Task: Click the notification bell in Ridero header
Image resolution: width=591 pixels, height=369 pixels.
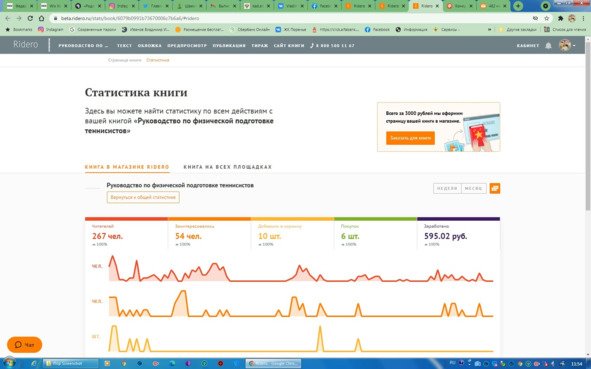Action: point(548,46)
